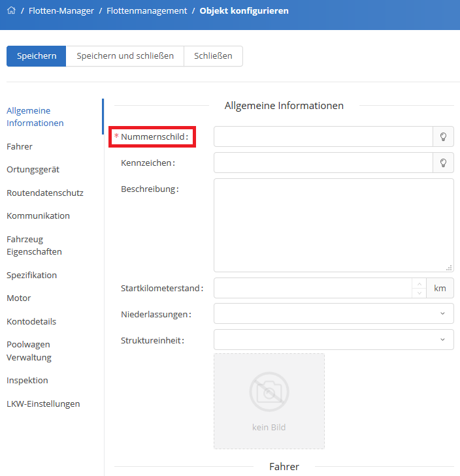
Task: Click the Schließen button
Action: tap(213, 56)
